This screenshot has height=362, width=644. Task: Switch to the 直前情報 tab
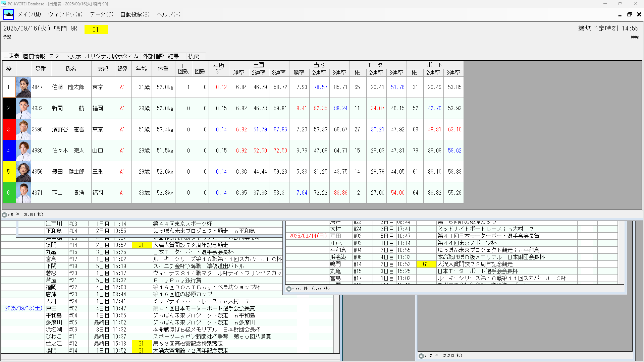point(34,56)
